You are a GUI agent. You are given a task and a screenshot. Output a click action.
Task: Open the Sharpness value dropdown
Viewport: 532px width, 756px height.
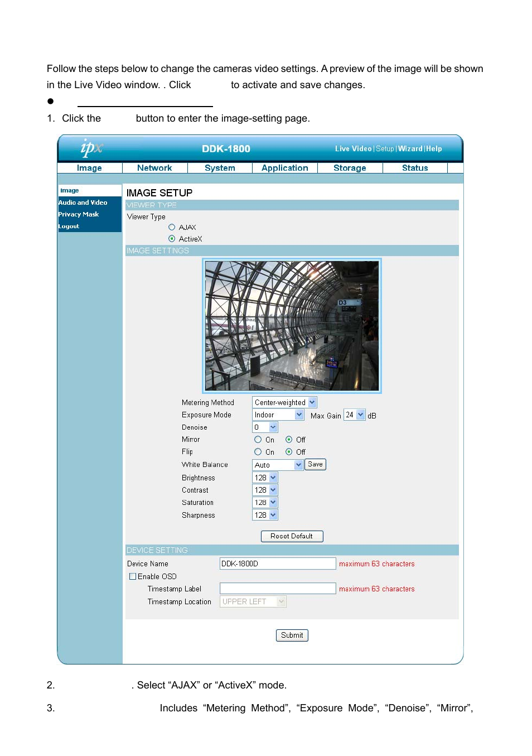click(265, 515)
